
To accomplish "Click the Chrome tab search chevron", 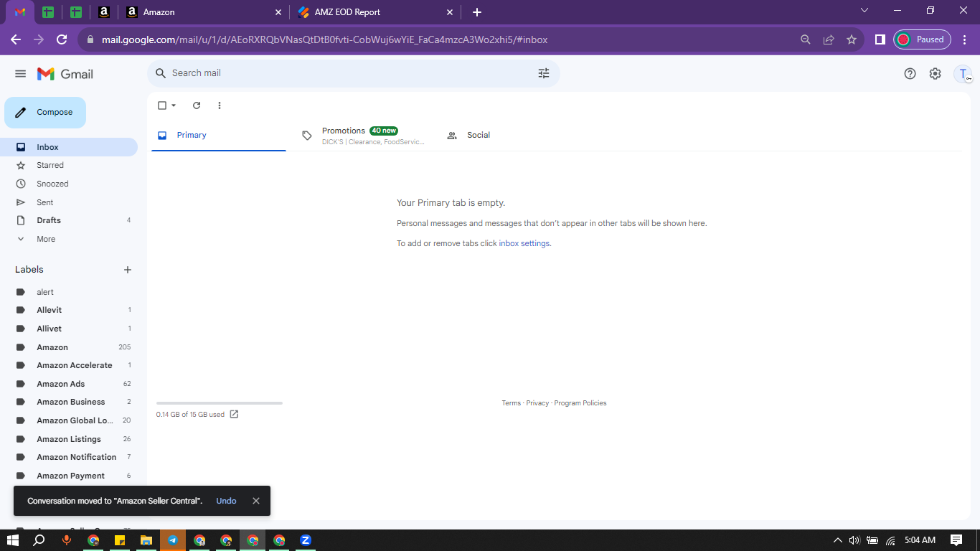I will (864, 11).
